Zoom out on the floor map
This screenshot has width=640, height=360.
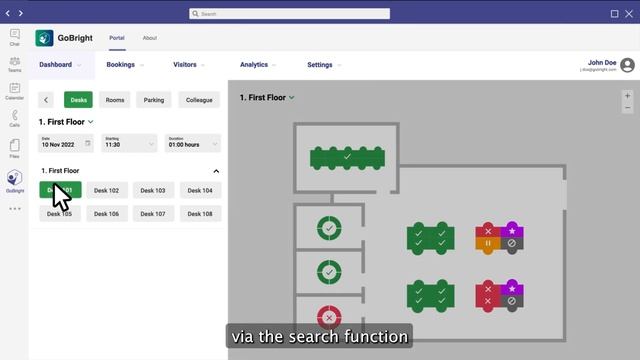(x=627, y=108)
